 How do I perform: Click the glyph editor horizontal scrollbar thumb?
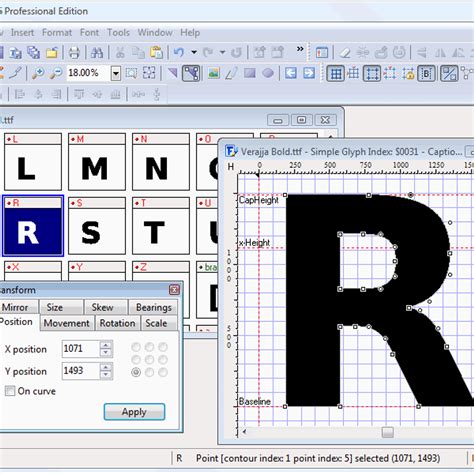387,432
